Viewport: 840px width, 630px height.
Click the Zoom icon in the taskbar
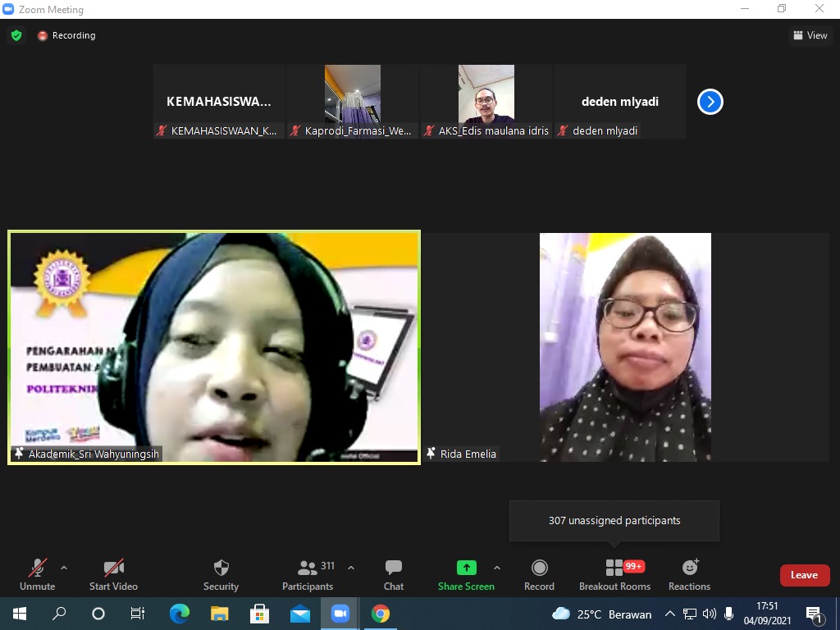click(x=340, y=614)
